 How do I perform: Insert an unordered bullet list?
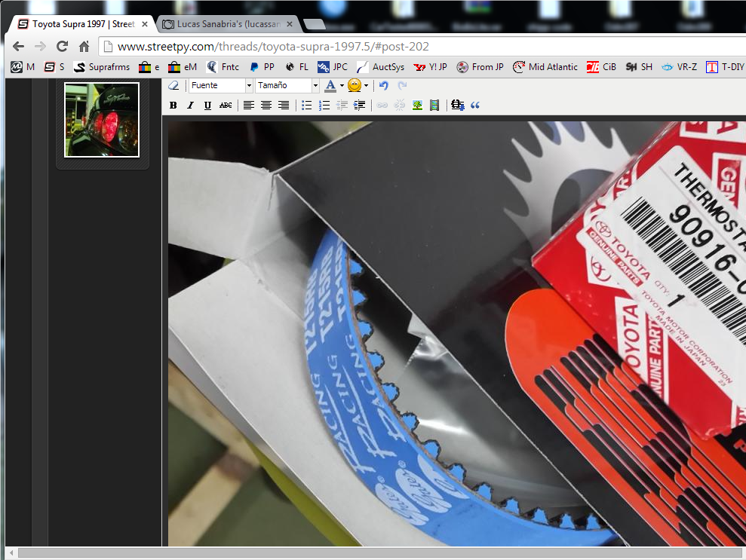[x=307, y=106]
